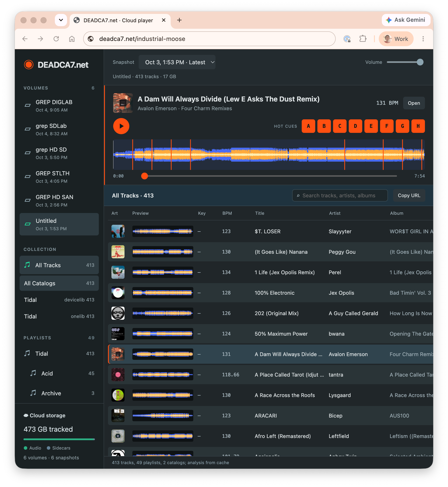Adjust the Volume slider knob

tap(420, 62)
